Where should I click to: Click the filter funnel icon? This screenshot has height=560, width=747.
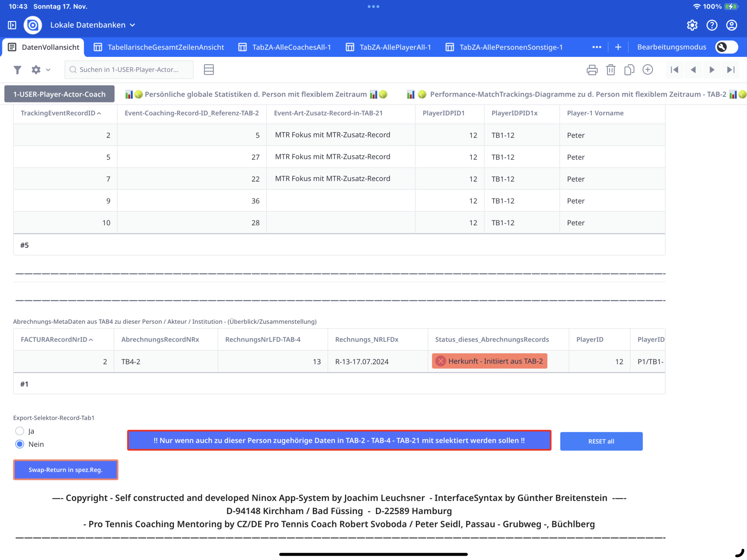tap(17, 70)
